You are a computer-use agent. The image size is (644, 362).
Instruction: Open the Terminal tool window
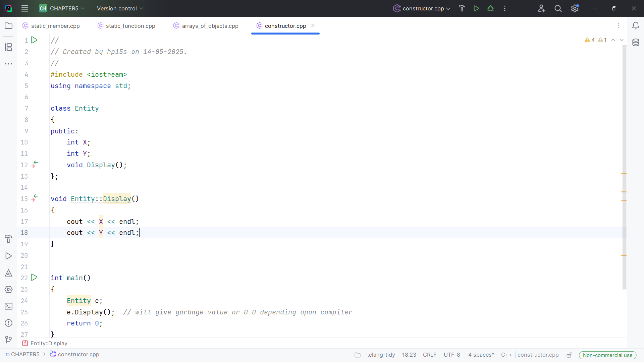pyautogui.click(x=9, y=306)
